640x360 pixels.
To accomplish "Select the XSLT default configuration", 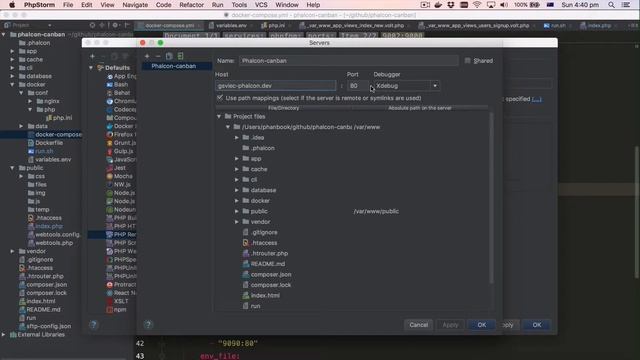I will click(x=121, y=301).
